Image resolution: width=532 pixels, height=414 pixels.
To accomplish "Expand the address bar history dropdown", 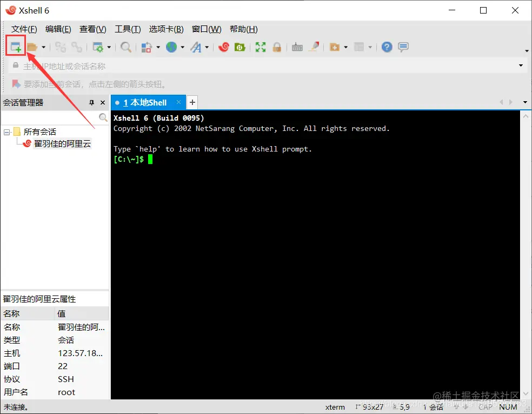I will point(521,65).
